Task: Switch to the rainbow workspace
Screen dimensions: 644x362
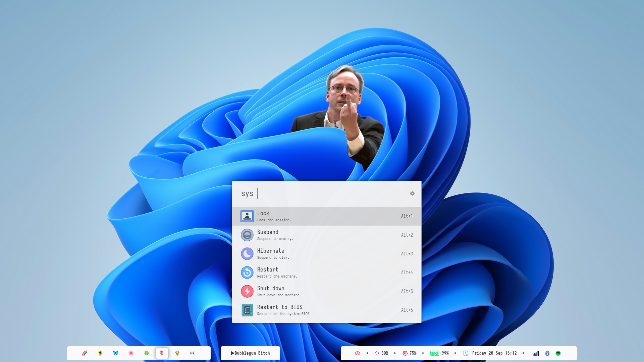Action: click(x=85, y=353)
